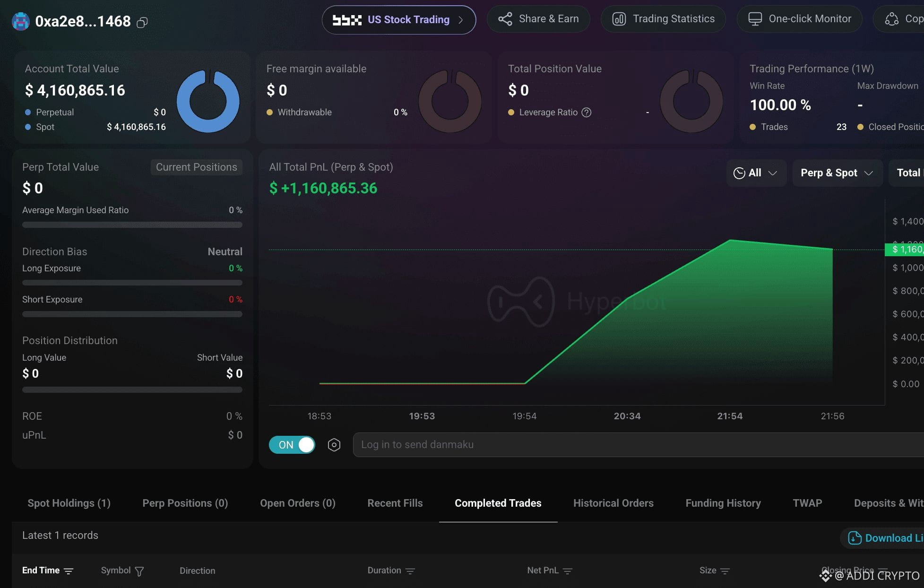Switch to Open Orders (0) tab

298,503
